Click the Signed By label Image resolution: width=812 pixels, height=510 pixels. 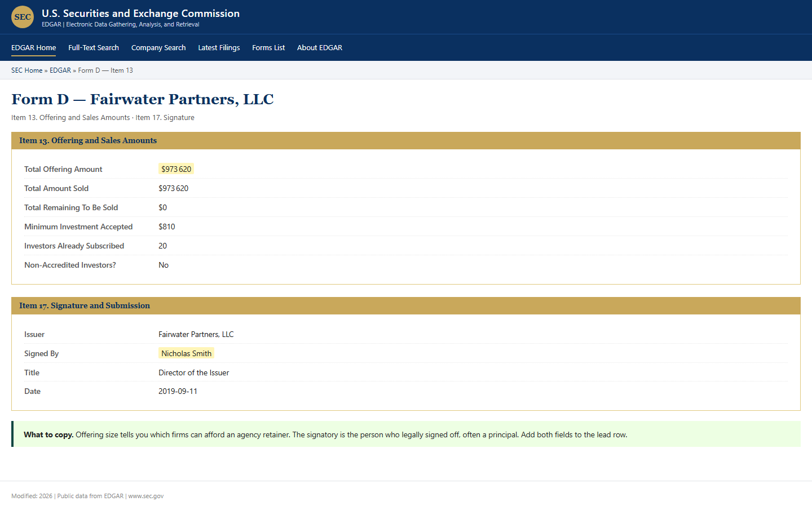(x=41, y=353)
